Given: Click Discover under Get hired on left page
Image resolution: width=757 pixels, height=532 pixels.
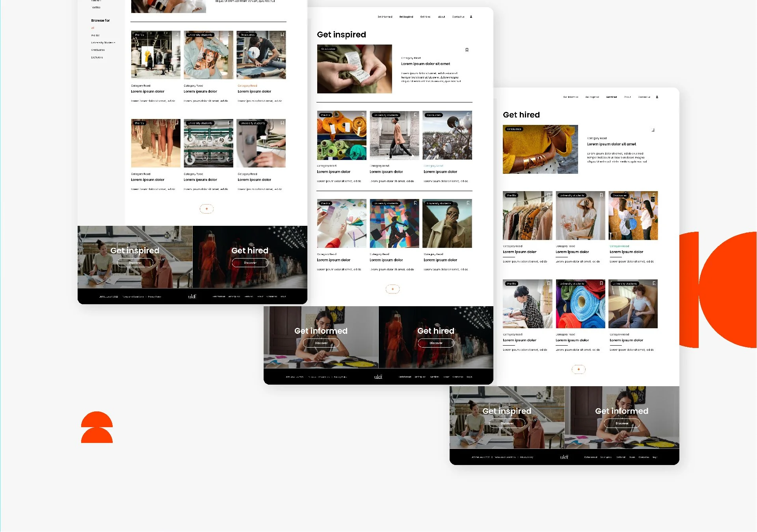Looking at the screenshot, I should tap(250, 263).
